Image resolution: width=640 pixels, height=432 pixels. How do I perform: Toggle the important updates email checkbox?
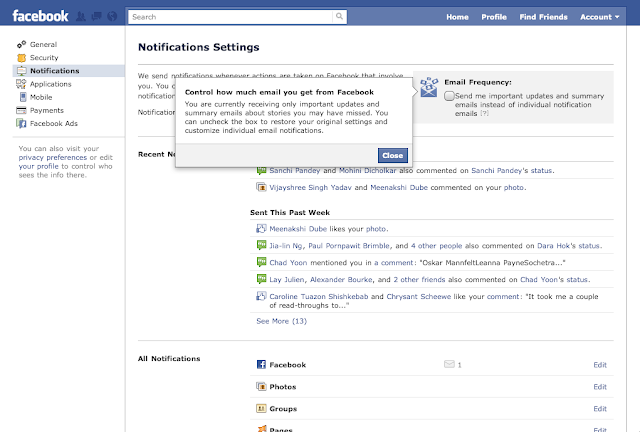[x=449, y=96]
